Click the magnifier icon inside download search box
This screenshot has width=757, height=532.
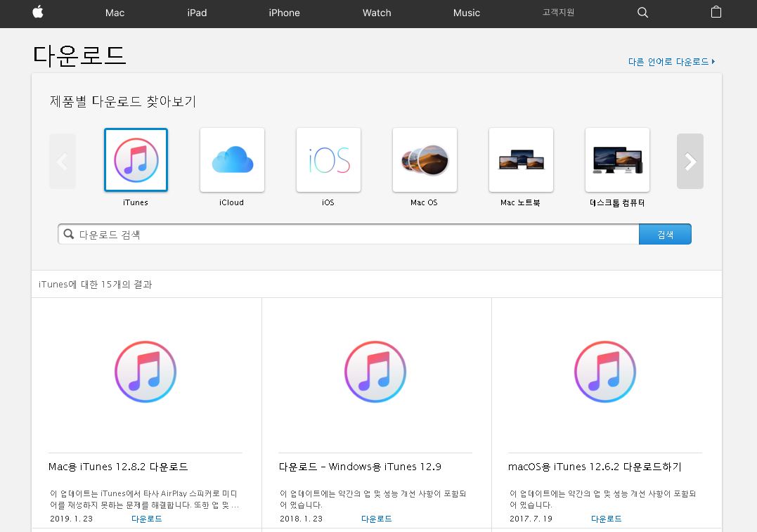point(69,234)
